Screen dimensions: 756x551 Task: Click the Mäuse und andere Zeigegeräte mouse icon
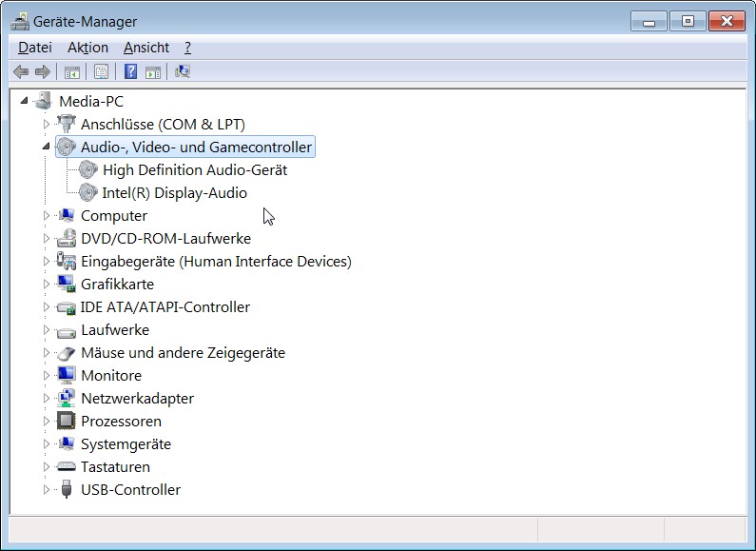pyautogui.click(x=66, y=353)
